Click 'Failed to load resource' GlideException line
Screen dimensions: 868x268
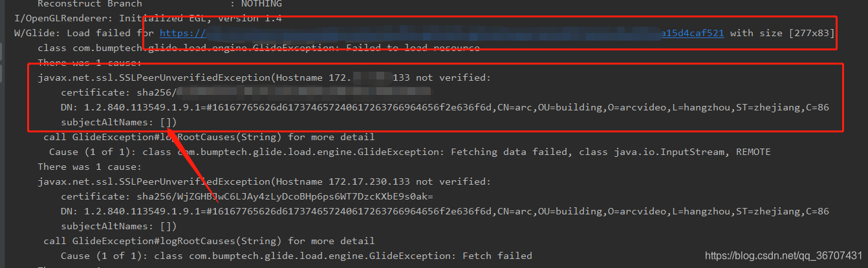pos(259,48)
